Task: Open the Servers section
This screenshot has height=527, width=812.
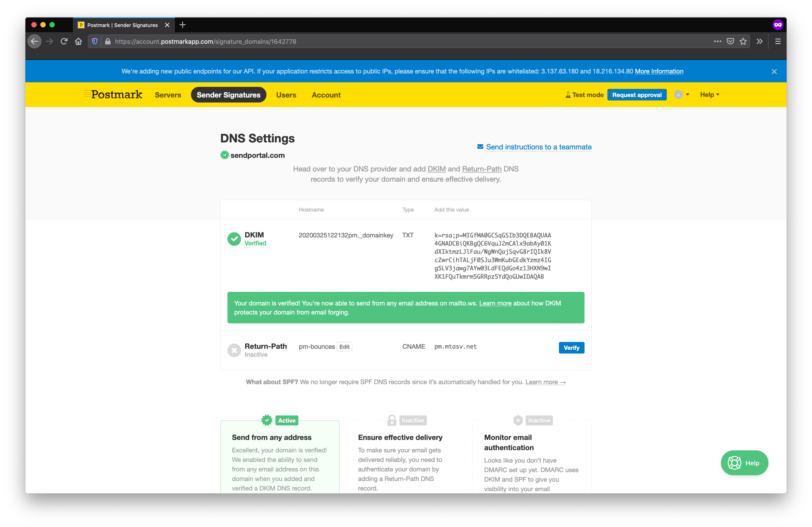Action: pos(168,95)
